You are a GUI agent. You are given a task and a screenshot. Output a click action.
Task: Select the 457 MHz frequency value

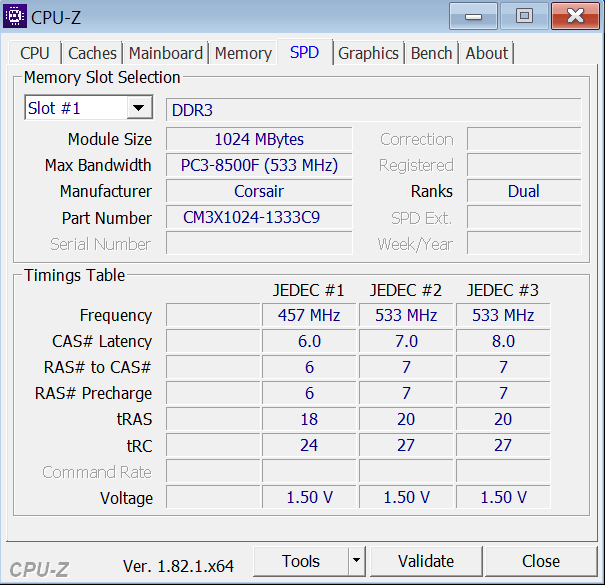[x=309, y=315]
